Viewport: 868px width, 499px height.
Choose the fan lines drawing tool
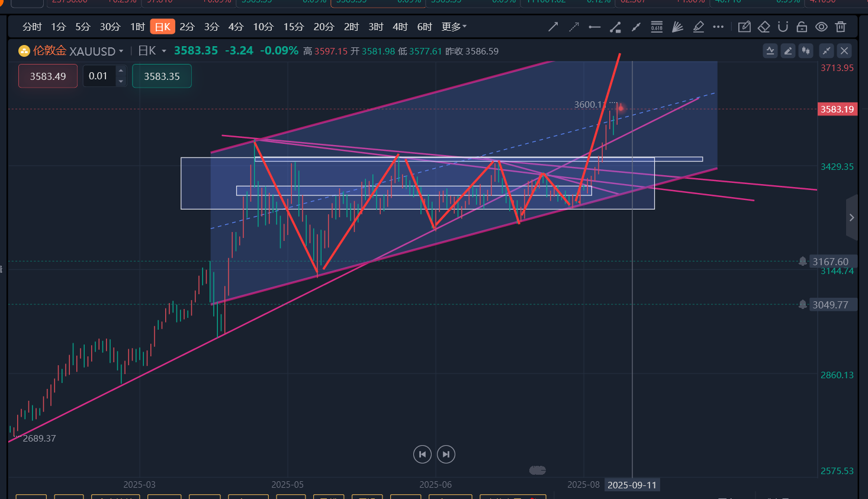coord(677,27)
